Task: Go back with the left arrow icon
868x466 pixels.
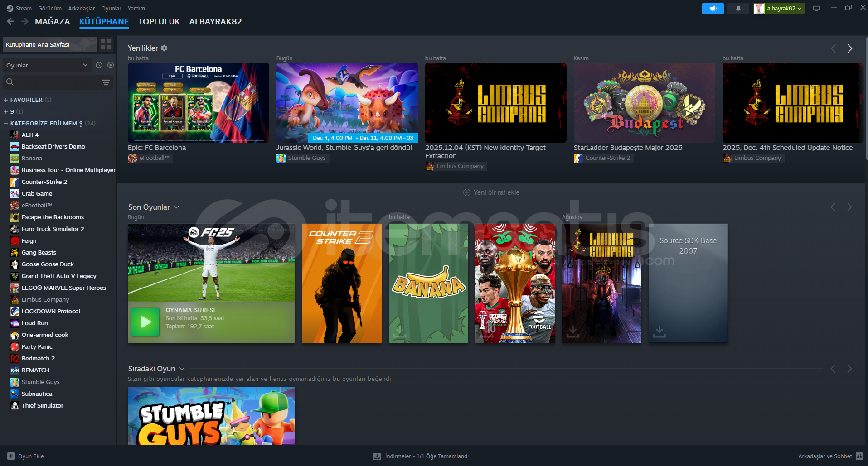Action: point(10,21)
